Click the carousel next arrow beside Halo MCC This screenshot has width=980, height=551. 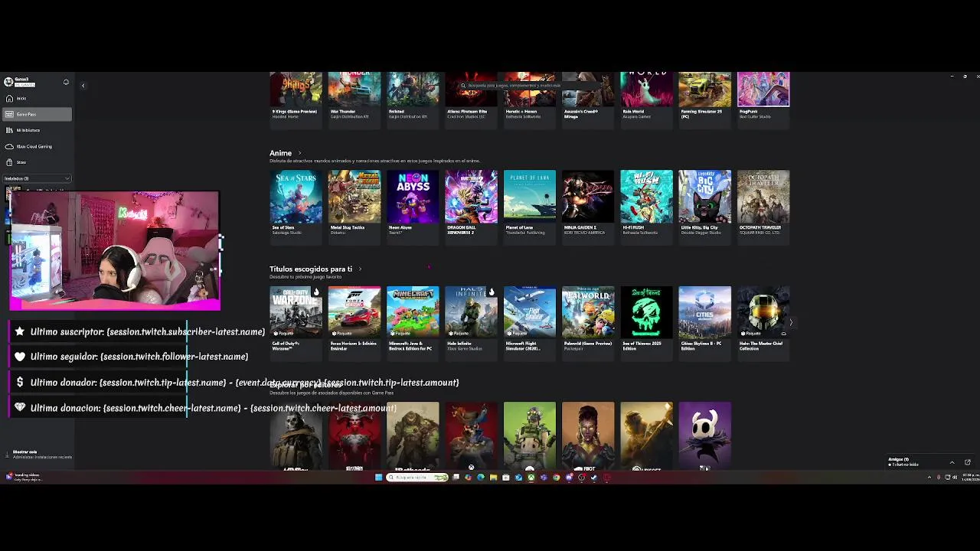click(791, 323)
